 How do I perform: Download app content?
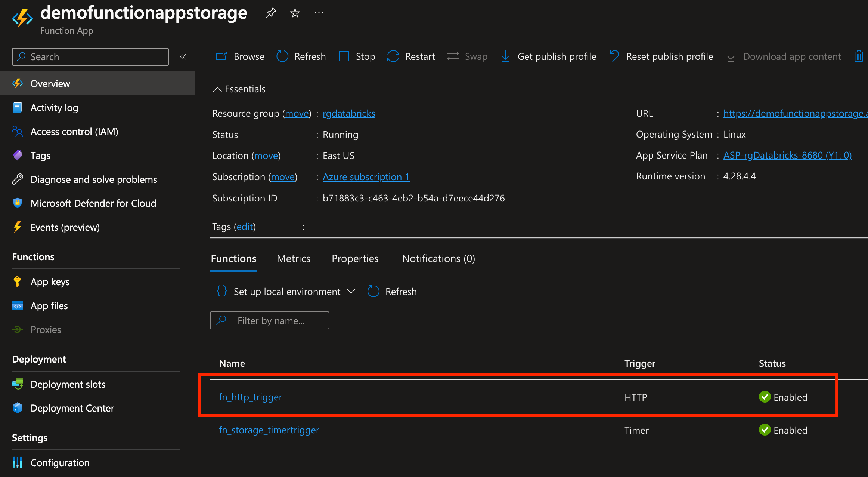tap(784, 56)
